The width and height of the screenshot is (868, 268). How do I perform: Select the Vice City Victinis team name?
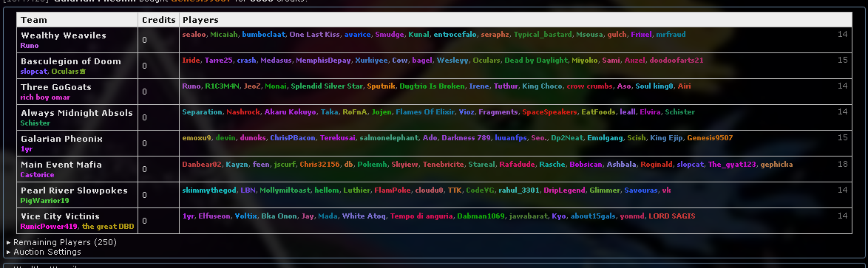click(x=60, y=216)
